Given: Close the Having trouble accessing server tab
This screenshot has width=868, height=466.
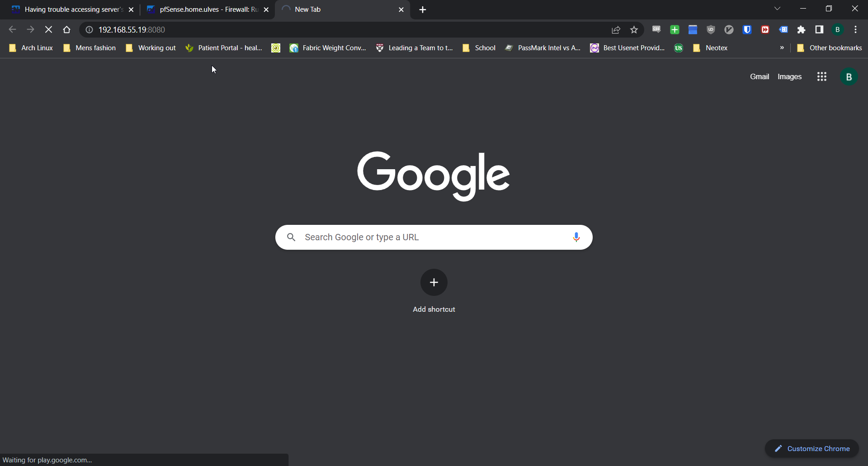Looking at the screenshot, I should pos(131,10).
